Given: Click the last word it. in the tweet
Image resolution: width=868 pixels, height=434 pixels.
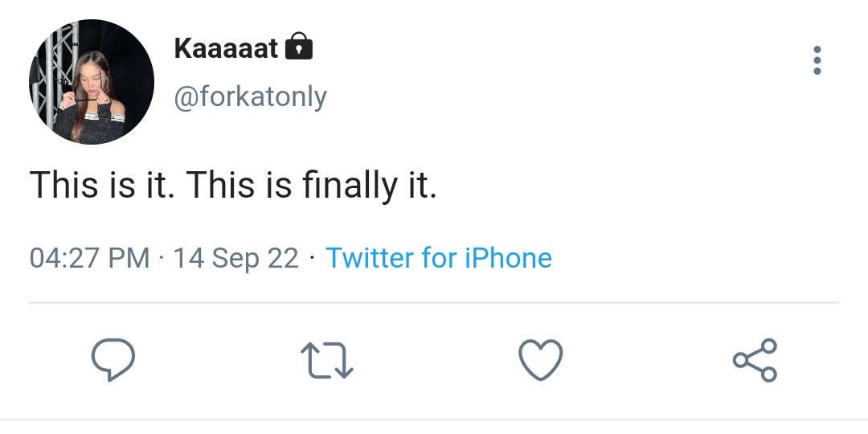Looking at the screenshot, I should tap(423, 185).
